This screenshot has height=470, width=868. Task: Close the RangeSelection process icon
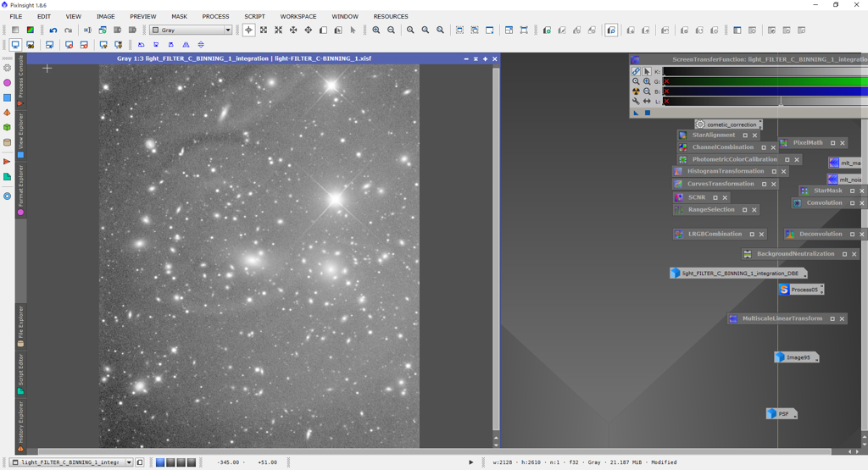[x=754, y=210]
